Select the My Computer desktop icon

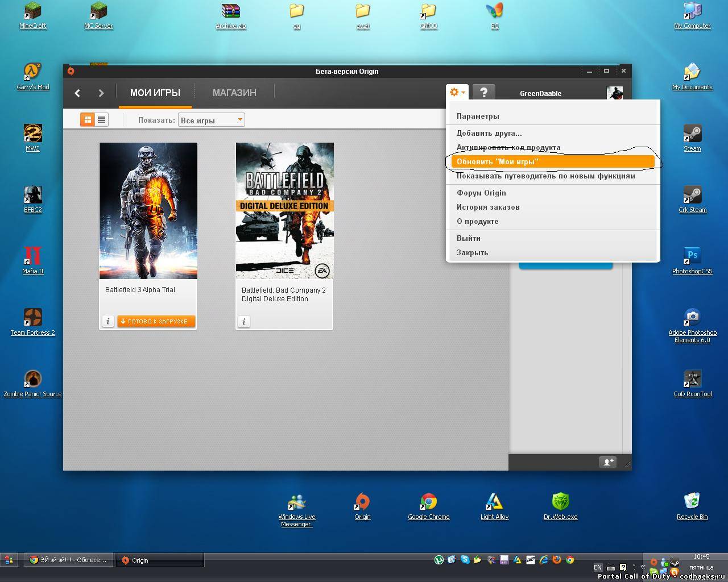pos(692,16)
